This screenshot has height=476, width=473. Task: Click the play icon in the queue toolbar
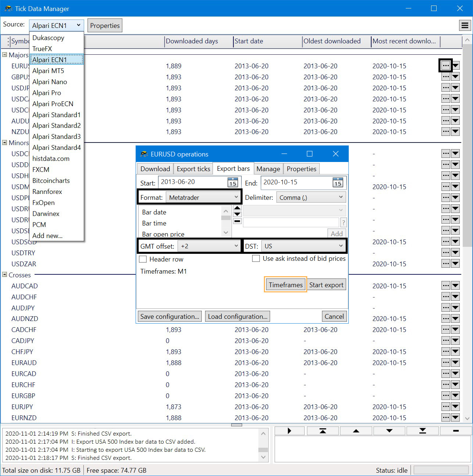[x=290, y=431]
